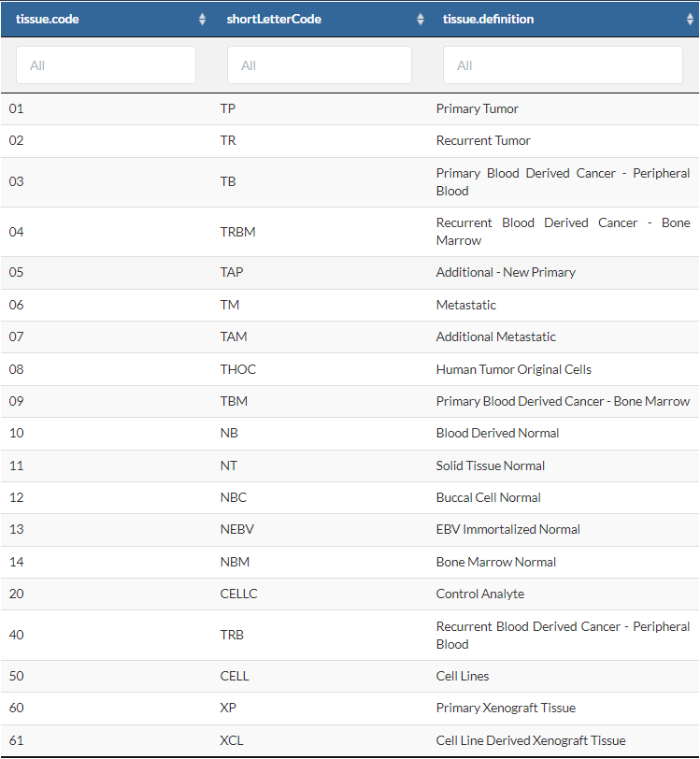Select the Blood Derived Normal definition
Screen dimensions: 700x759
[497, 433]
